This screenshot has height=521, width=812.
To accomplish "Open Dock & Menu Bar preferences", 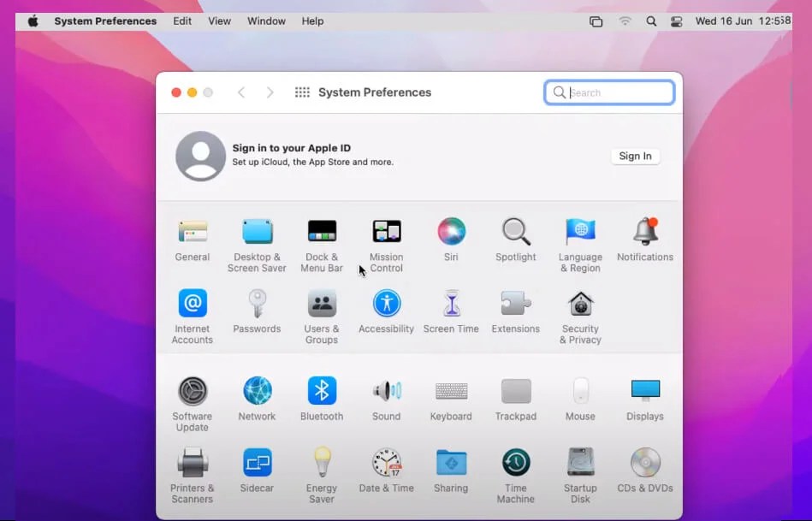I will [322, 232].
